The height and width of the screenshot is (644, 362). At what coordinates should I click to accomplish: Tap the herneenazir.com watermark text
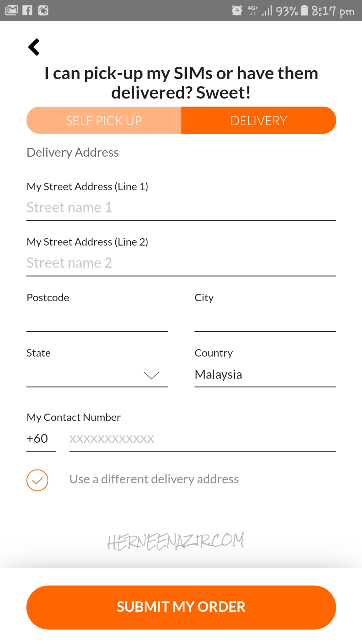[x=176, y=541]
